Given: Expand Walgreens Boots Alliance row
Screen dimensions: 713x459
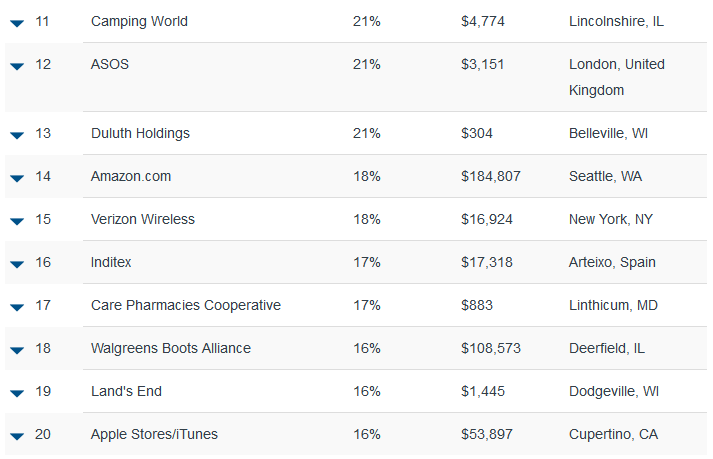Looking at the screenshot, I should [17, 350].
